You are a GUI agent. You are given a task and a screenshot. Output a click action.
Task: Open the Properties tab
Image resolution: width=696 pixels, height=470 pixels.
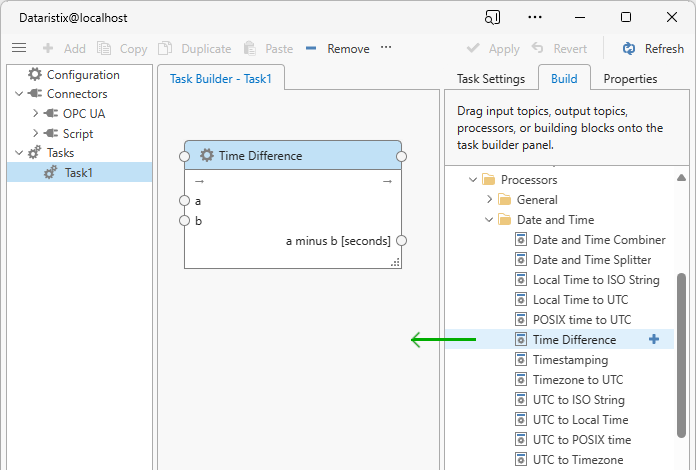(630, 79)
